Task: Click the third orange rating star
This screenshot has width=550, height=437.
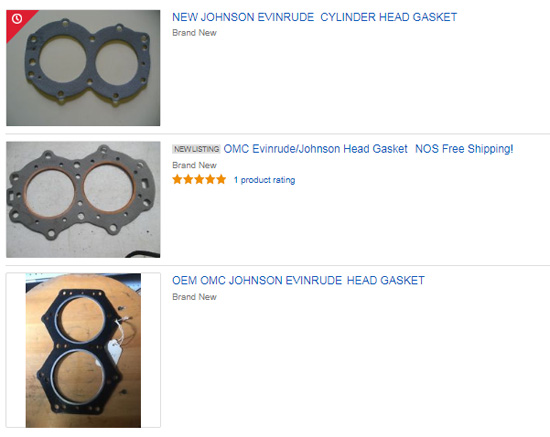Action: (199, 180)
